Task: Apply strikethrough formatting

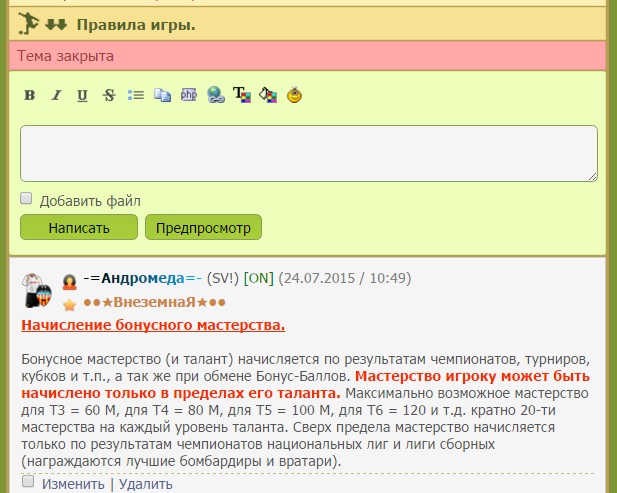Action: [109, 96]
